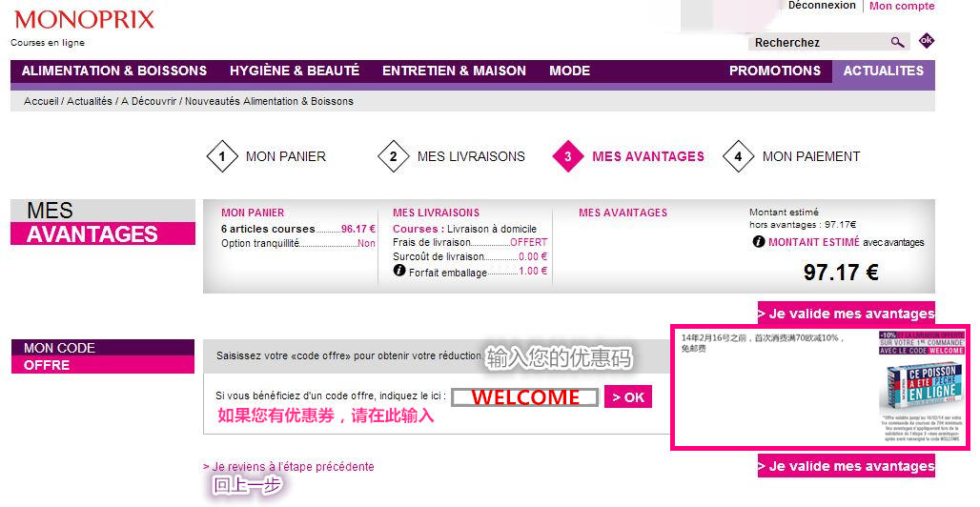
Task: Click the Mon Code Offre section title
Action: [x=103, y=356]
